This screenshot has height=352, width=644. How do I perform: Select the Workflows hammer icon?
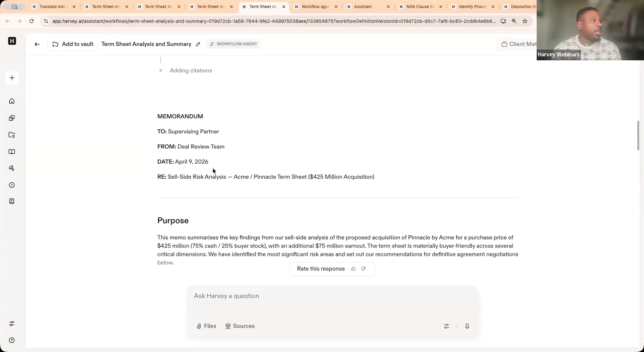click(12, 168)
